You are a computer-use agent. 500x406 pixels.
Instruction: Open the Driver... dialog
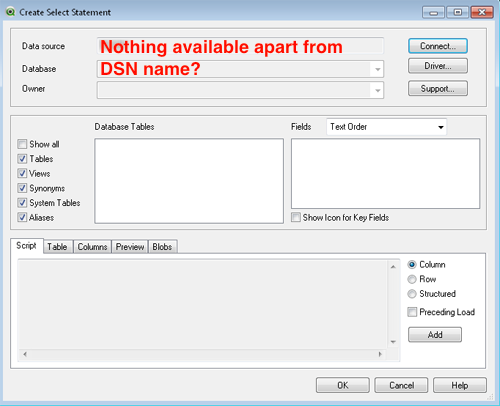[438, 66]
